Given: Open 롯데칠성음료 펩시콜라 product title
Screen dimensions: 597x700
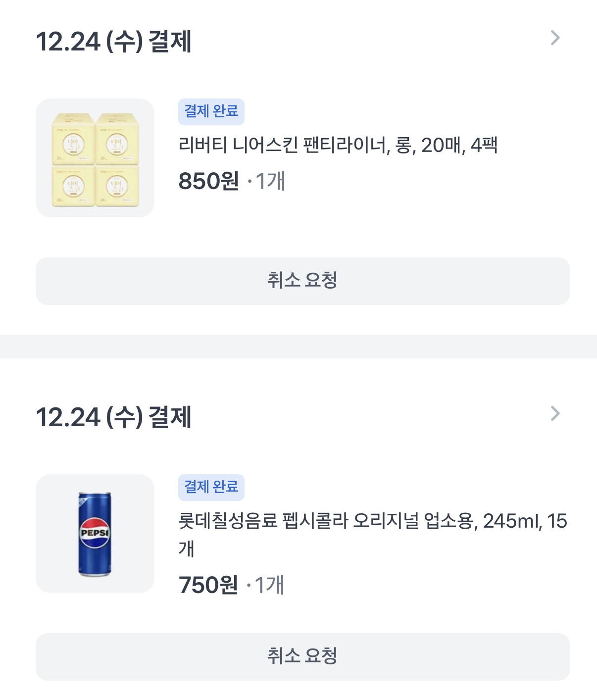Looking at the screenshot, I should (x=372, y=521).
